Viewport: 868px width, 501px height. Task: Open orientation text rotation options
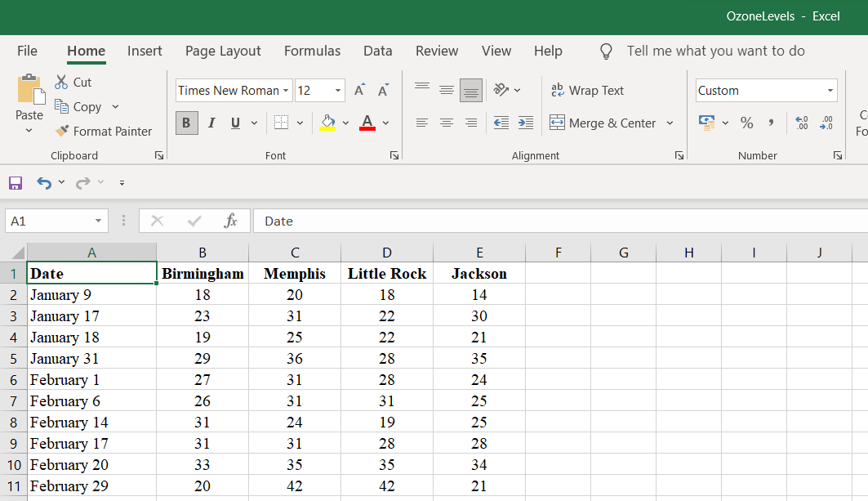[x=501, y=90]
